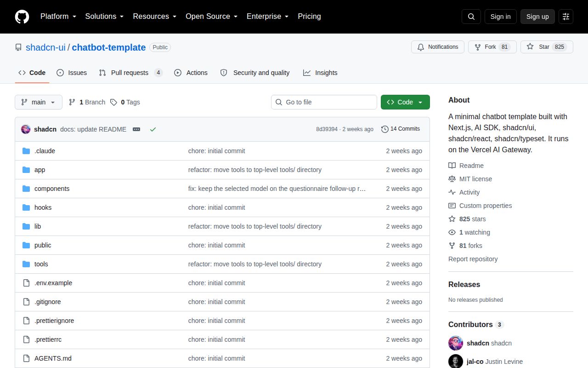Click the AGENTS.md file icon
This screenshot has height=368, width=588.
26,358
